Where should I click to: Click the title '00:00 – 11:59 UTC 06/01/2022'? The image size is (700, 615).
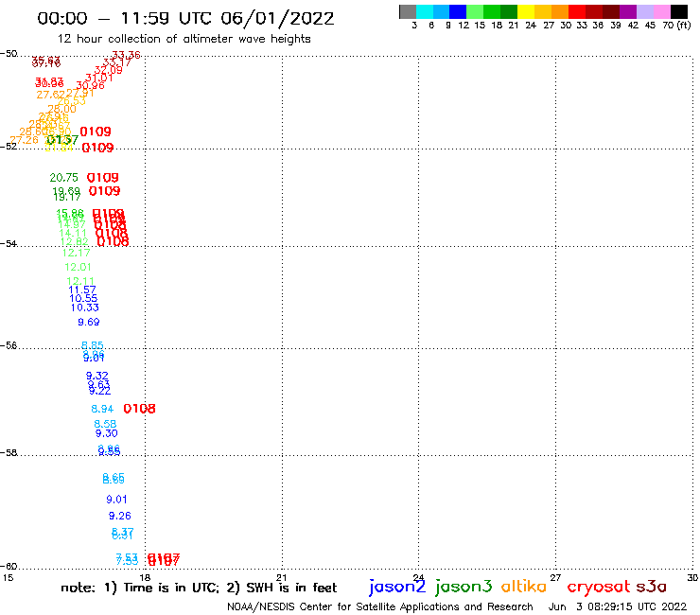(x=185, y=18)
